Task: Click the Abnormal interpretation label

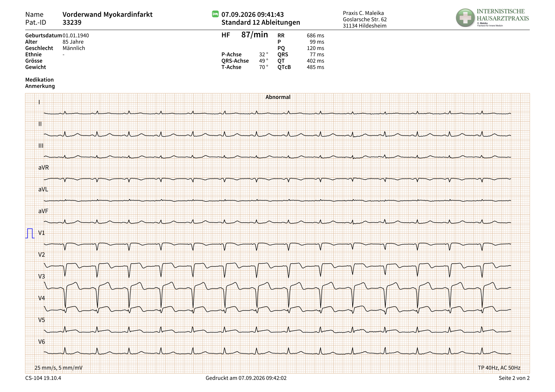Action: pos(278,97)
